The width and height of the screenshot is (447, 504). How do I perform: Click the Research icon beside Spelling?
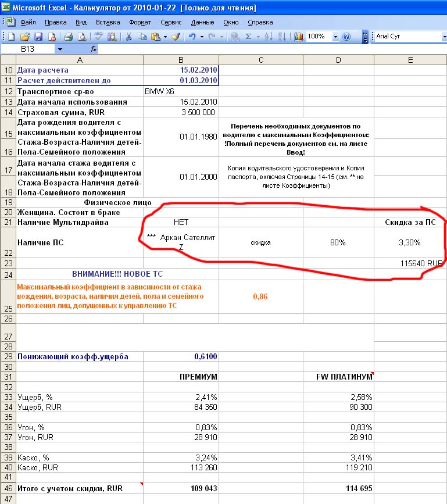112,37
